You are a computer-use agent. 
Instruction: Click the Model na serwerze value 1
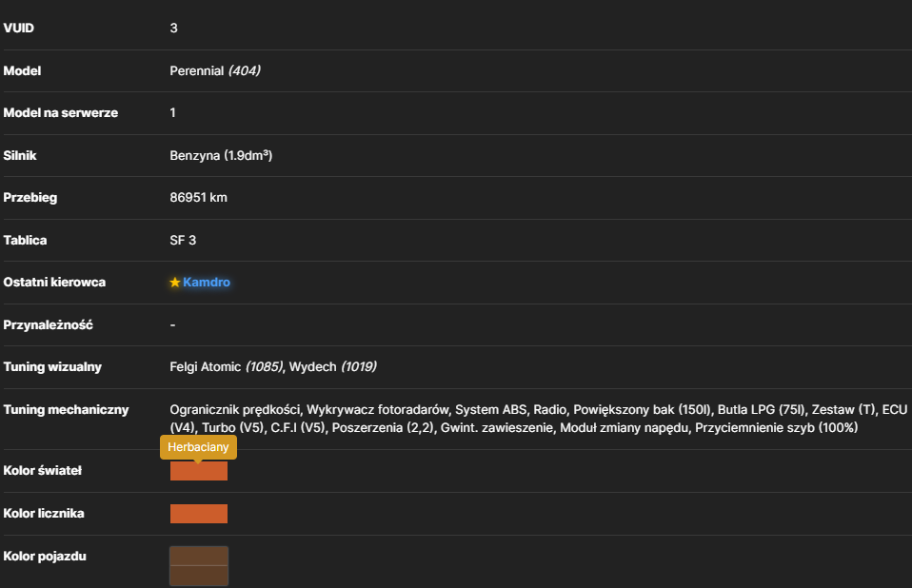coord(172,112)
